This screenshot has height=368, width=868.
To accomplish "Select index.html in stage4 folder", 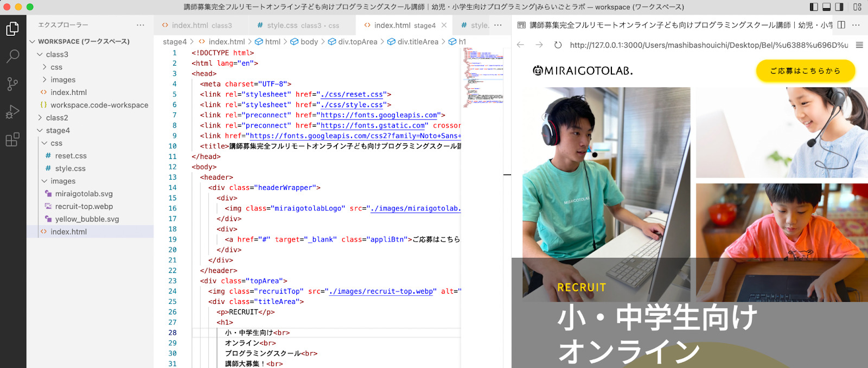I will pos(90,232).
